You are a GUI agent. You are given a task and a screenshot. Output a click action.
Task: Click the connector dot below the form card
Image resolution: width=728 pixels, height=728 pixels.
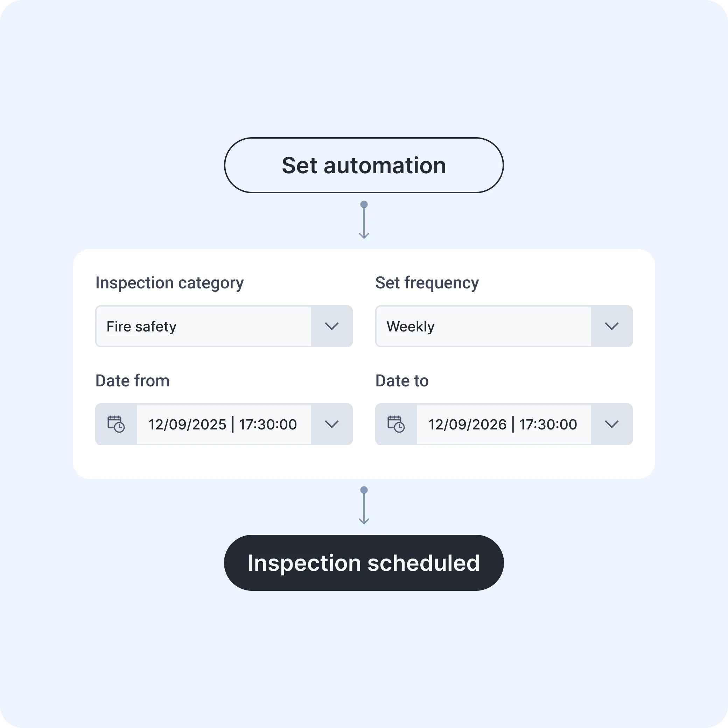(364, 490)
